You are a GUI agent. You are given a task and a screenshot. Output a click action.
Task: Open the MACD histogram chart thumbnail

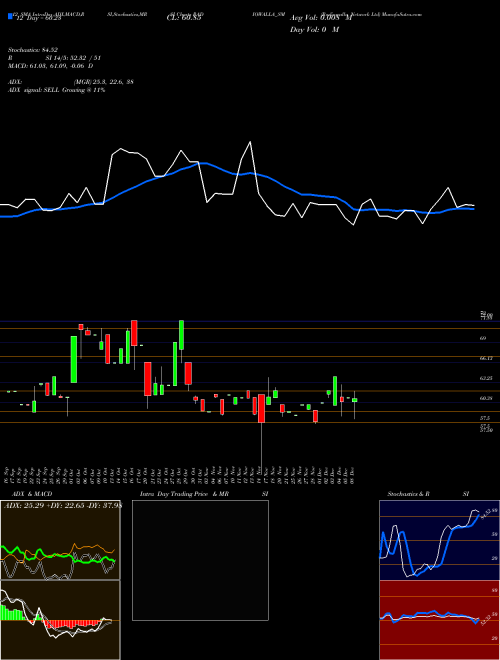pos(60,620)
